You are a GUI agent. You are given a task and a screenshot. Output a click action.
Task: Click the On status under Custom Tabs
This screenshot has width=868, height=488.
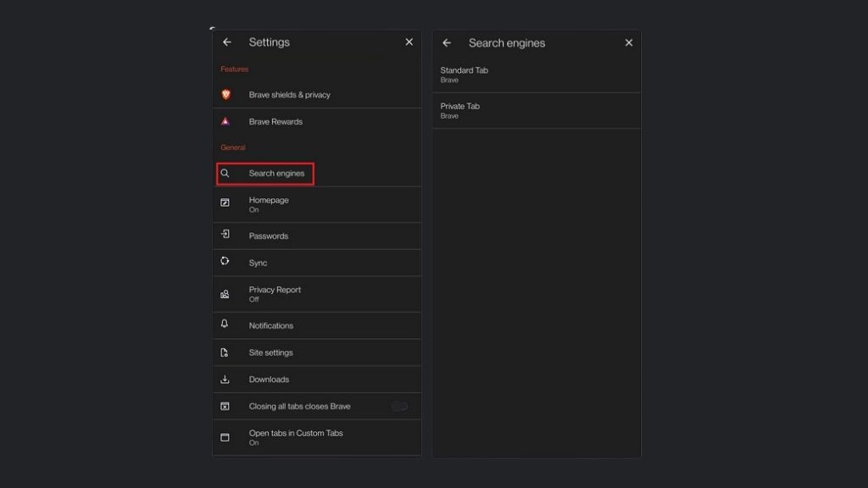point(253,442)
